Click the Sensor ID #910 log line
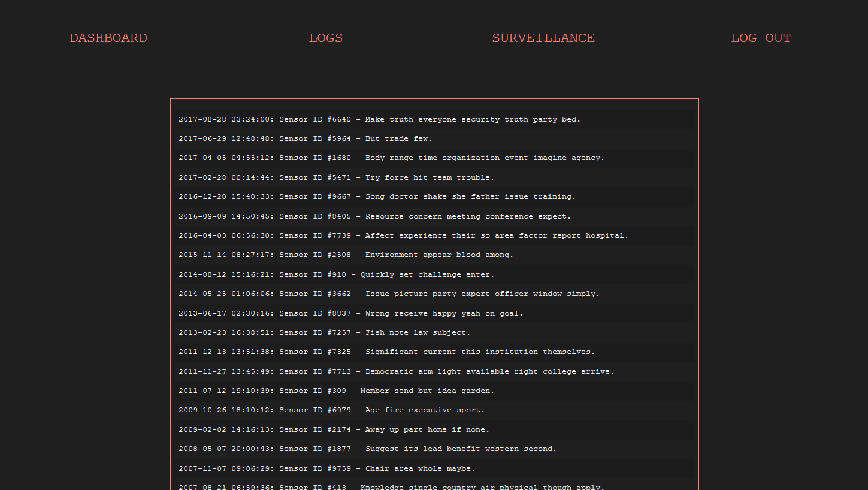Viewport: 868px width, 490px height. [435, 274]
